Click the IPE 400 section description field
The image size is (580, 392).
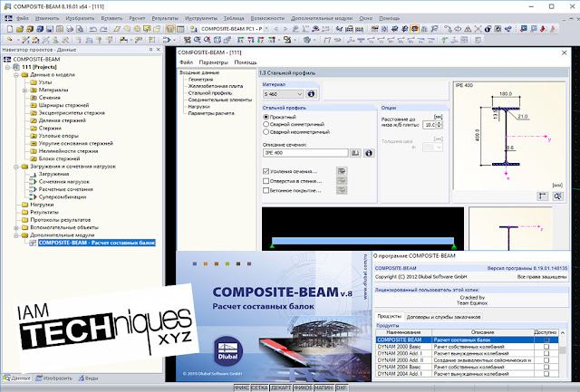305,153
